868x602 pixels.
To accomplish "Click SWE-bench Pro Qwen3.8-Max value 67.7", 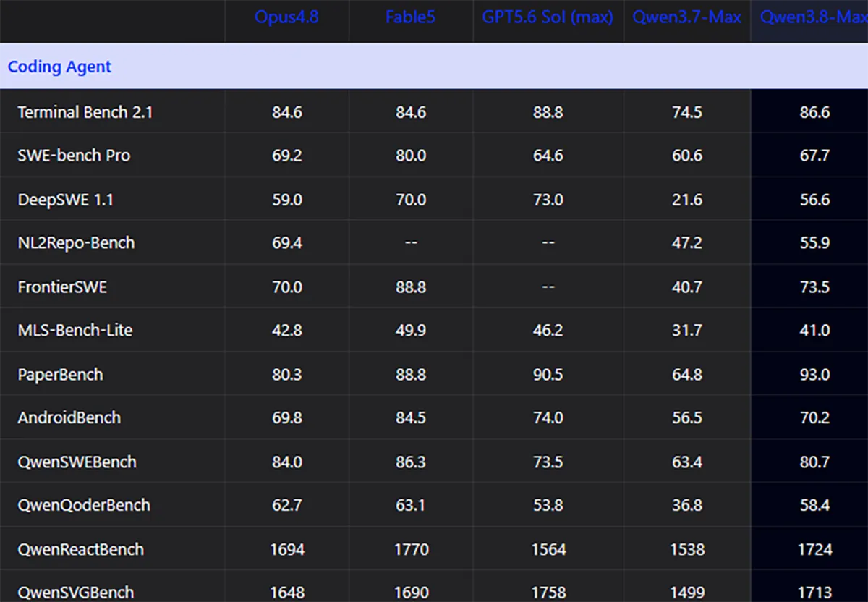I will [814, 156].
